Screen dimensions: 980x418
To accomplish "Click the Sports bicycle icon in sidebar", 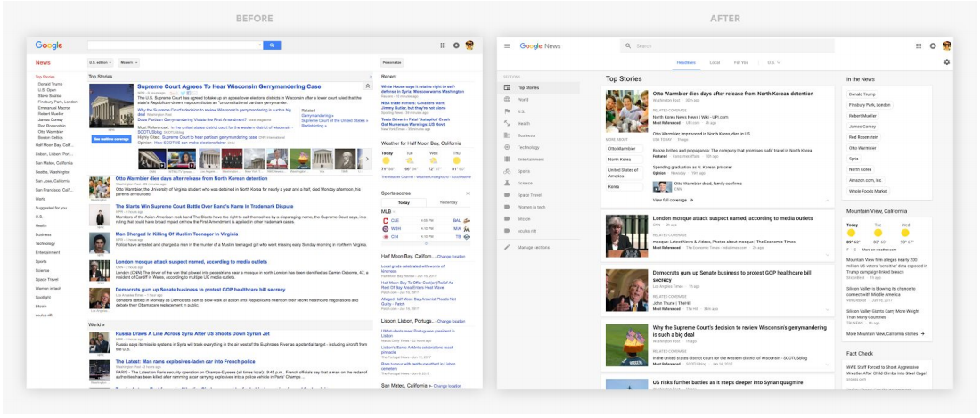I will pyautogui.click(x=507, y=171).
